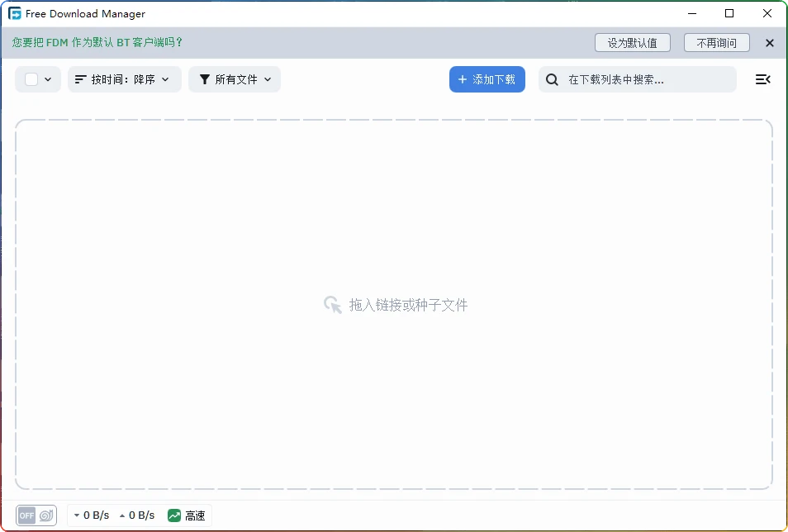Open the main menu via the list icon

pyautogui.click(x=762, y=79)
